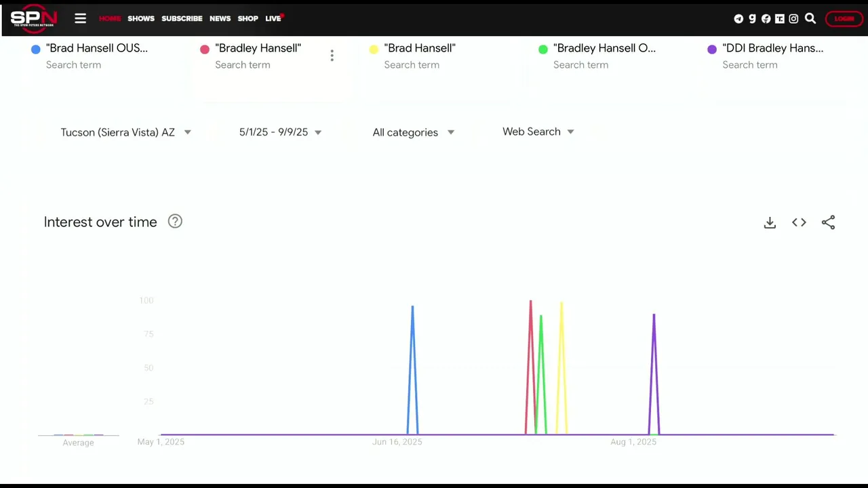The image size is (868, 488).
Task: Click the "75" y-axis value
Action: coord(149,334)
